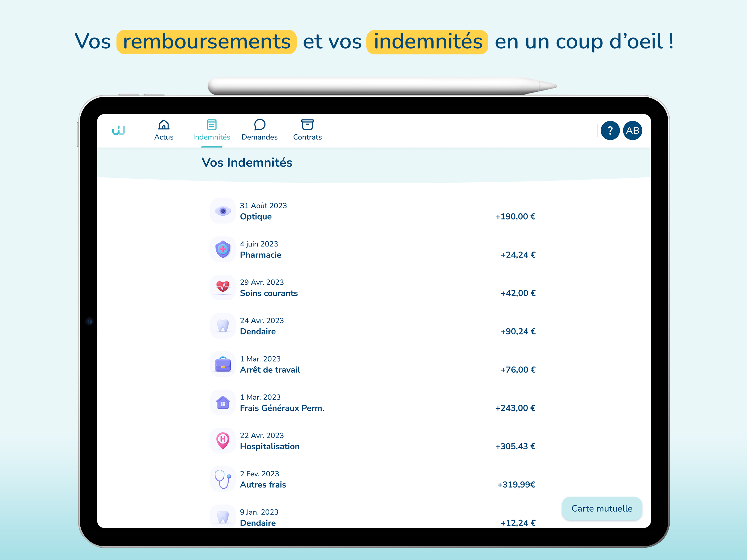Open the Frais Généraux Perm. entry
Image resolution: width=747 pixels, height=560 pixels.
pyautogui.click(x=373, y=402)
